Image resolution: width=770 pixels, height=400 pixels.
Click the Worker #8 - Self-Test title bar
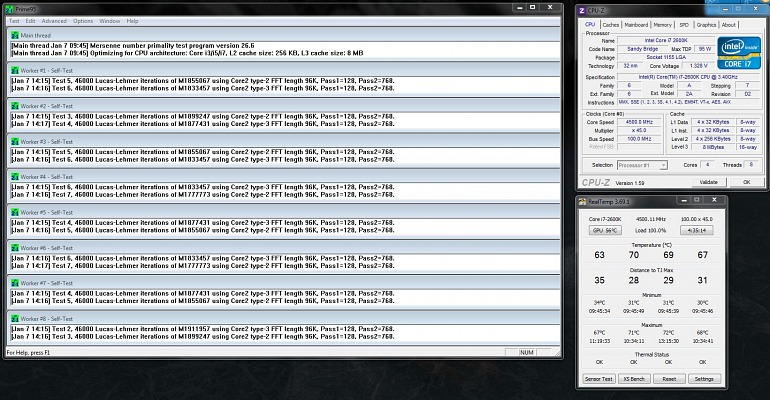tap(283, 319)
